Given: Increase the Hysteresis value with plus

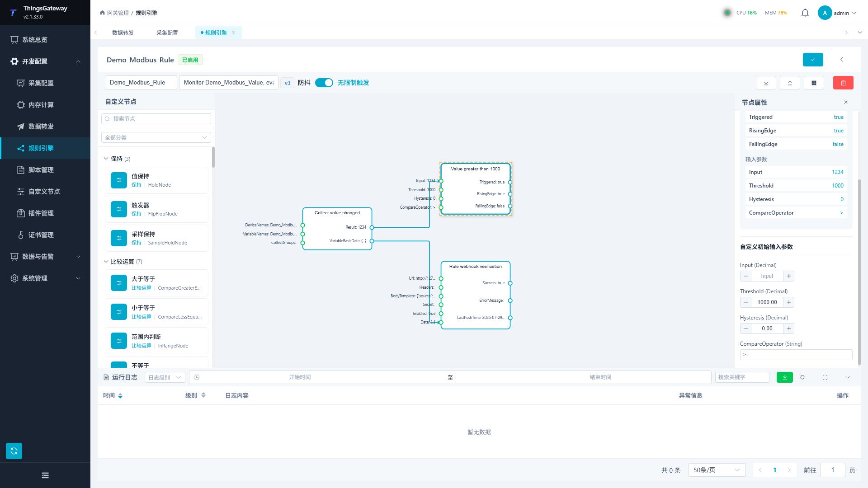Looking at the screenshot, I should point(789,328).
